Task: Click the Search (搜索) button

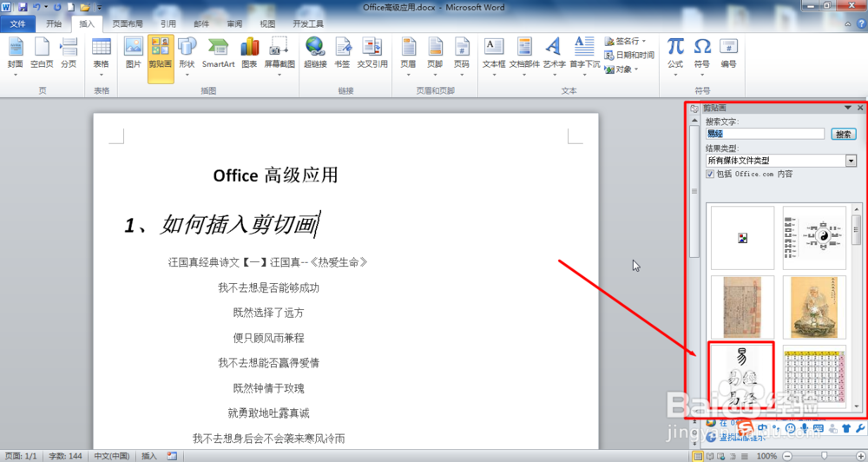Action: click(843, 134)
